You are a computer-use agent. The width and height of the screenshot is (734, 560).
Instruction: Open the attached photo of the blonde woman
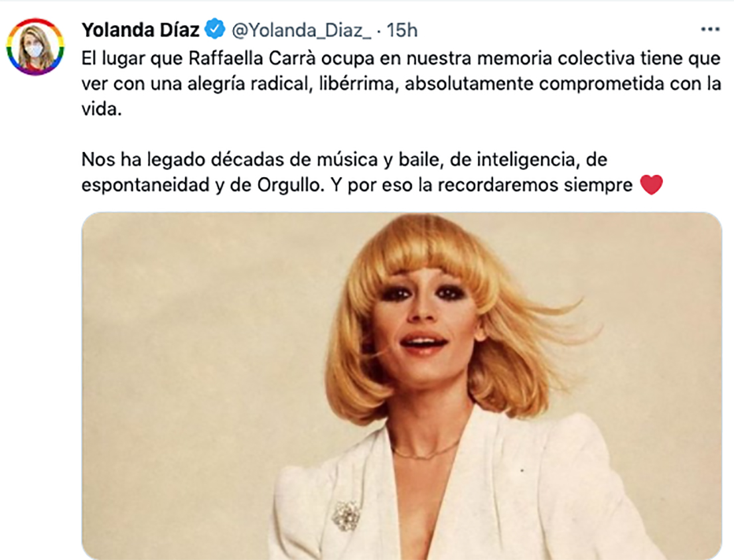click(x=402, y=386)
